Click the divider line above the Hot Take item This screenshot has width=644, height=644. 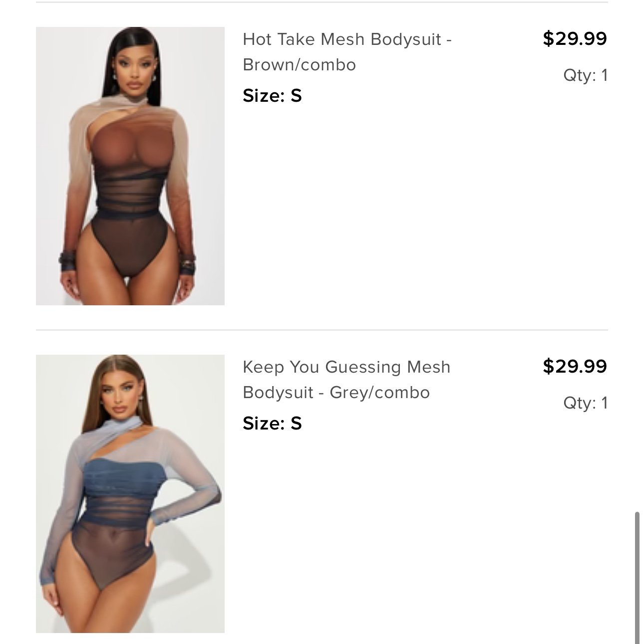(x=322, y=2)
